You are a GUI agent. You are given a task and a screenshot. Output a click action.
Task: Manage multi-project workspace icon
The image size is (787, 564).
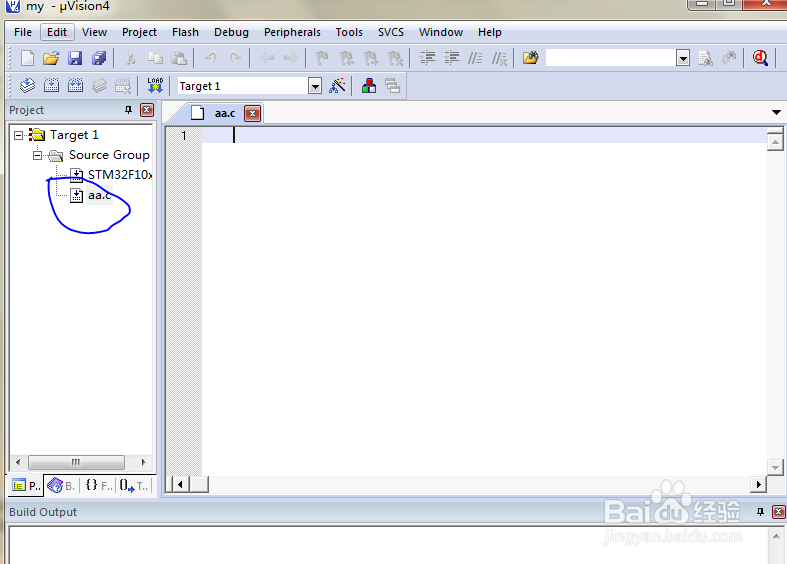coord(392,86)
